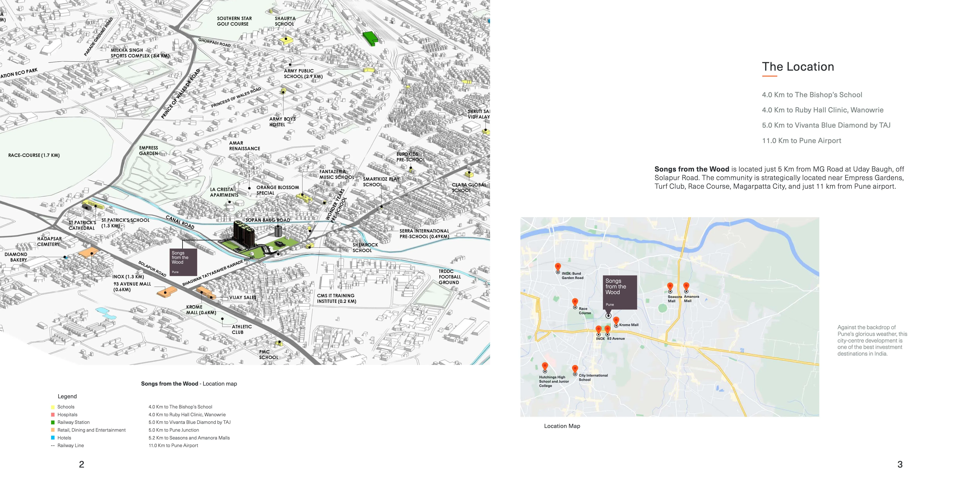Viewport: 980px width, 490px height.
Task: Click the Songs from the Wood box on 3D map
Action: click(183, 262)
